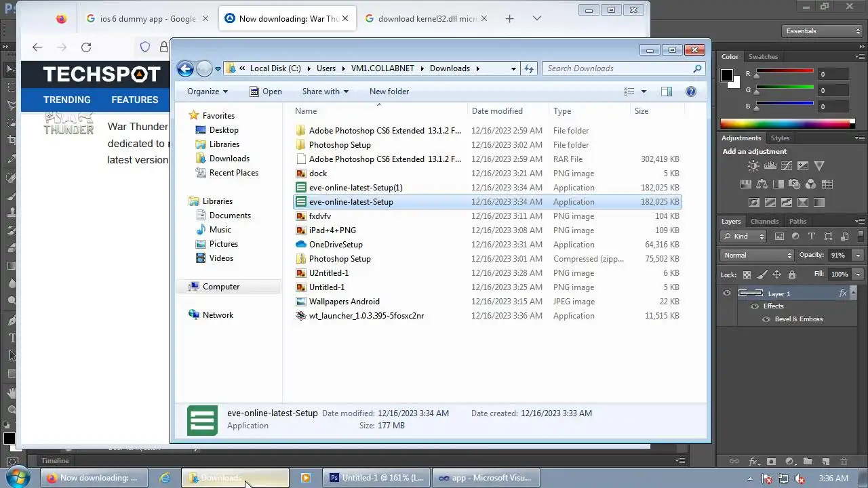Switch to ios 6 dummy app Firefox tab

pos(148,19)
